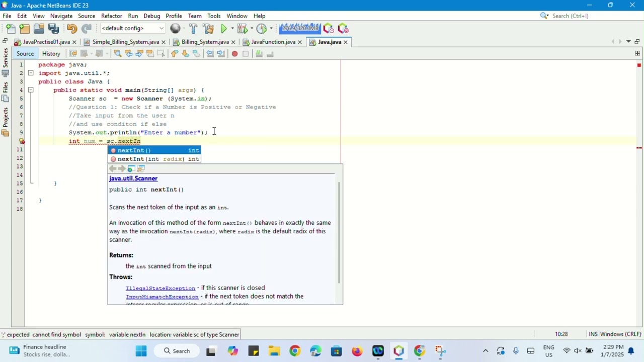Click Shift Line Left icon
This screenshot has width=644, height=362.
(x=210, y=54)
